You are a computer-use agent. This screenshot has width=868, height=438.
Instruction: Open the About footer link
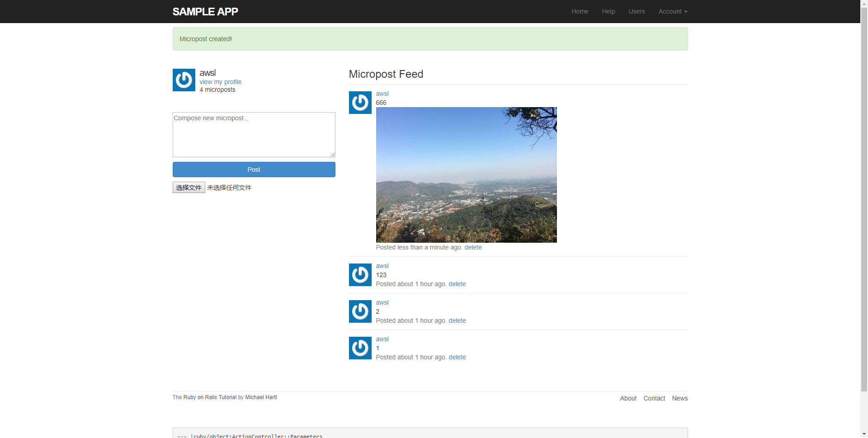tap(628, 398)
